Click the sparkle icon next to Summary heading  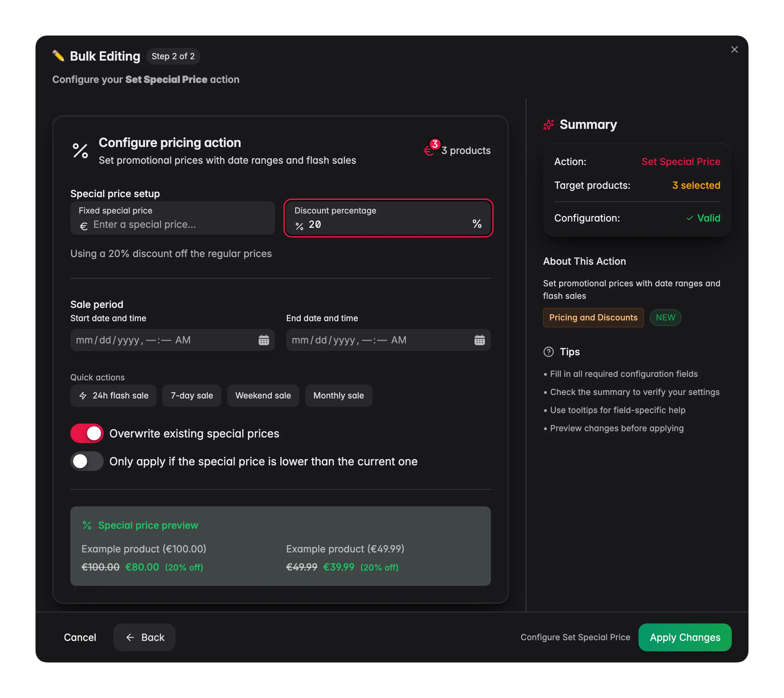(549, 125)
